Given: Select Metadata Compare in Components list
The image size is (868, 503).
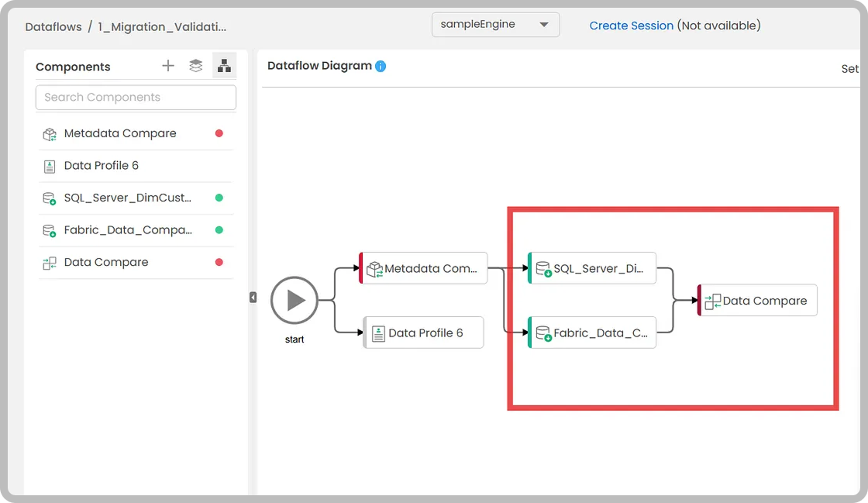Looking at the screenshot, I should [x=136, y=133].
